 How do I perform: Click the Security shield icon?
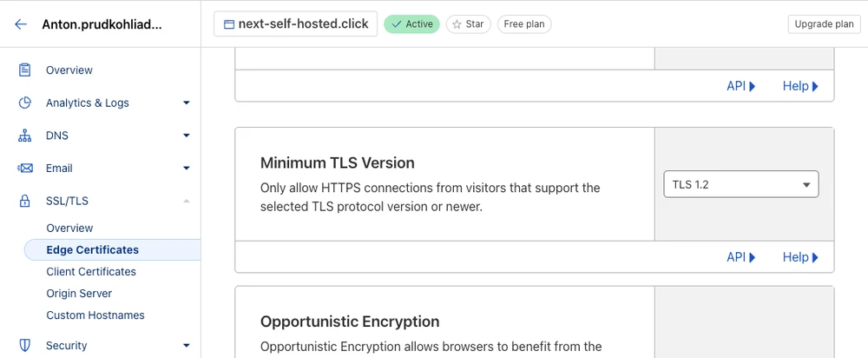[x=25, y=345]
